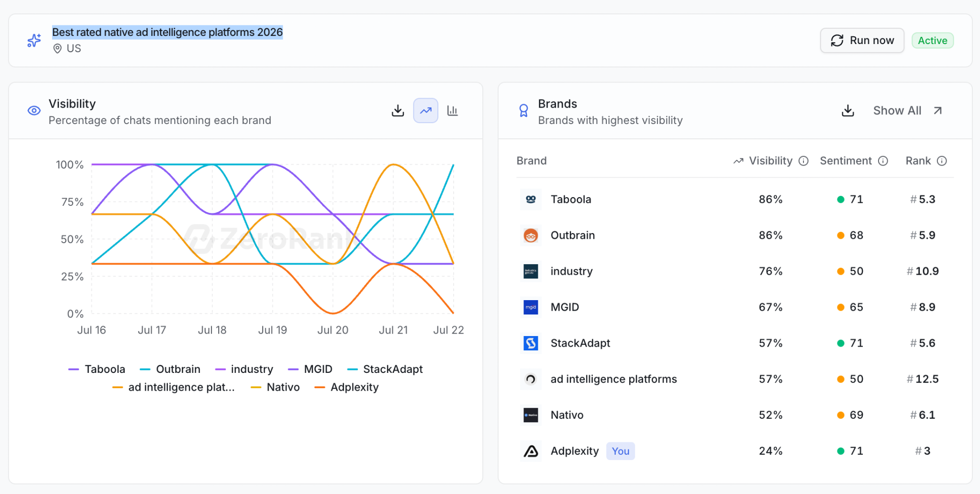Click the Run now button
The image size is (980, 494).
click(862, 40)
